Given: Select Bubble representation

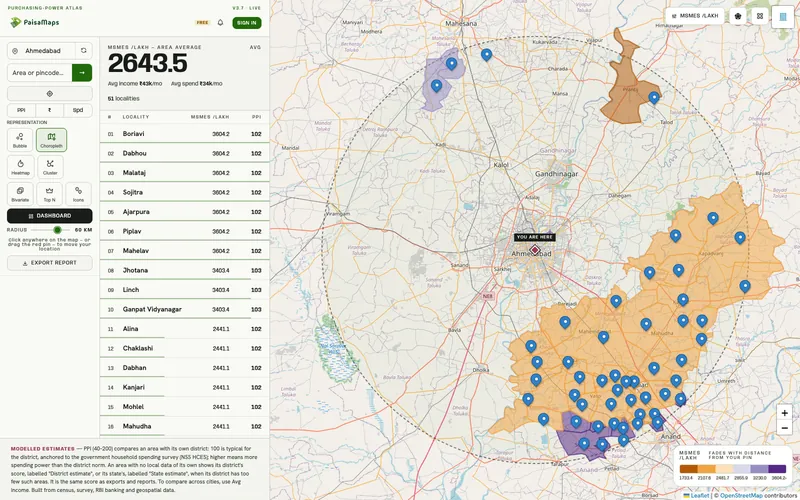Looking at the screenshot, I should click(20, 140).
